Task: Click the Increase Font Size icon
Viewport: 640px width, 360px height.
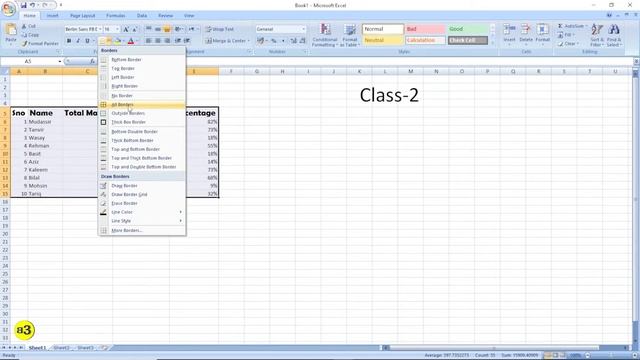Action: click(x=126, y=29)
